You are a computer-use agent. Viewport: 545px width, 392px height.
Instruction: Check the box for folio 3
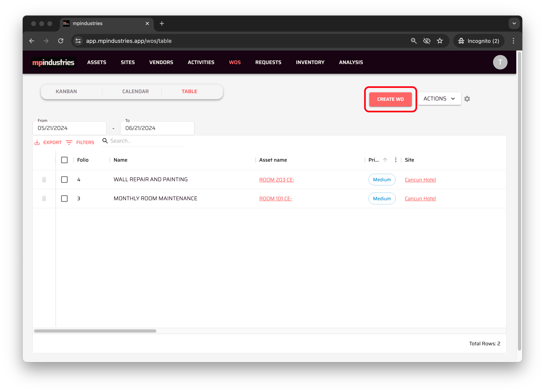(x=64, y=198)
